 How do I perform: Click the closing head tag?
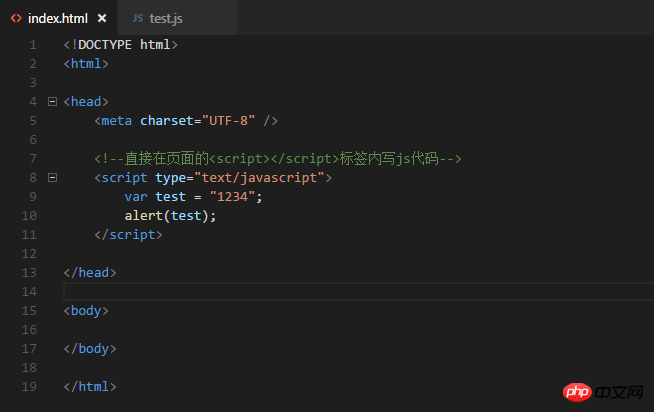[x=90, y=273]
